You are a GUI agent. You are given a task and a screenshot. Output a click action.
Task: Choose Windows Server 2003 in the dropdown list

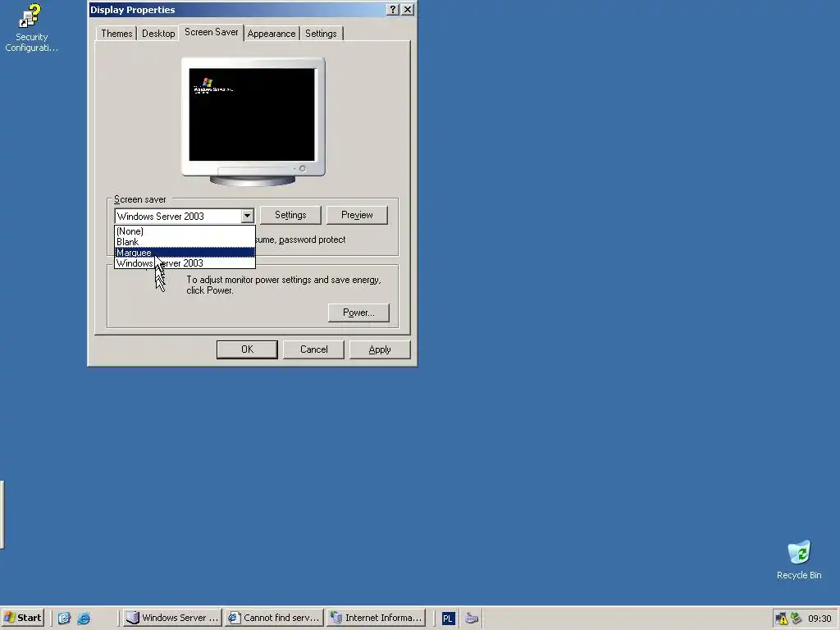coord(185,263)
